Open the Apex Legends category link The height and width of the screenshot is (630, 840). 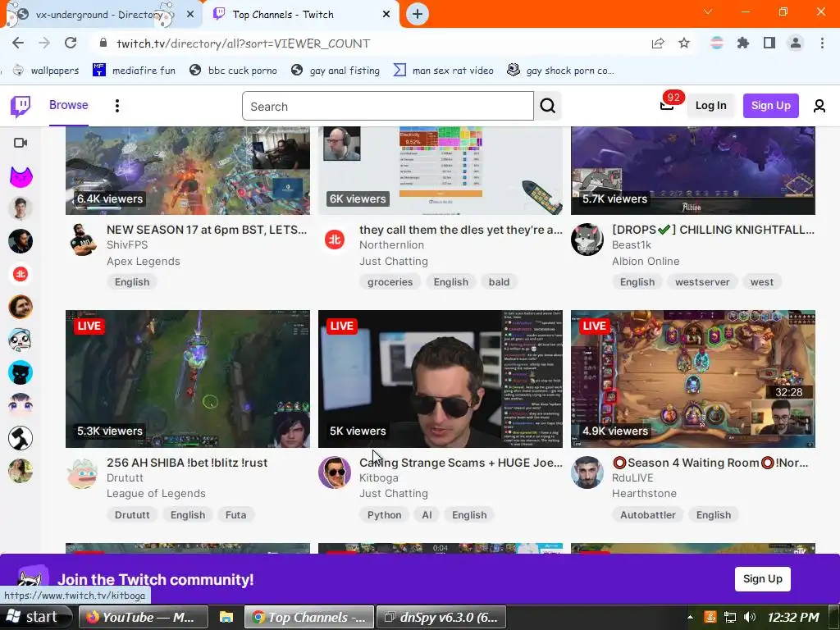coord(143,262)
